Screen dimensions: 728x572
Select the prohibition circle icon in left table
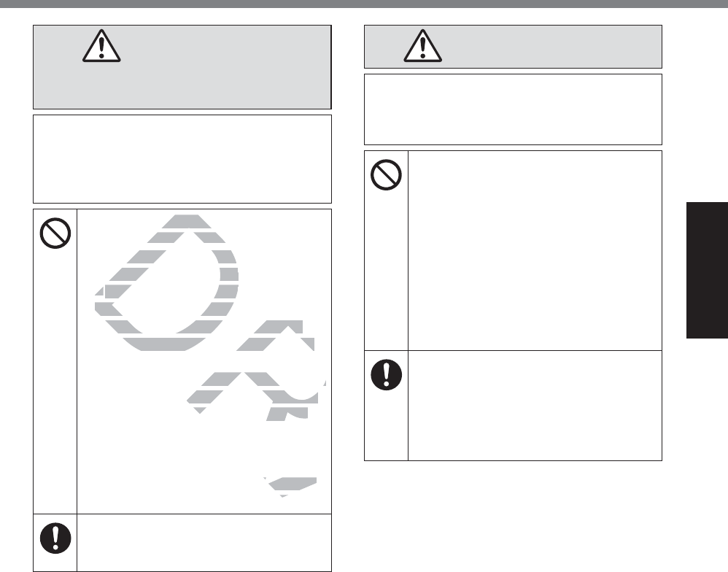[x=55, y=233]
